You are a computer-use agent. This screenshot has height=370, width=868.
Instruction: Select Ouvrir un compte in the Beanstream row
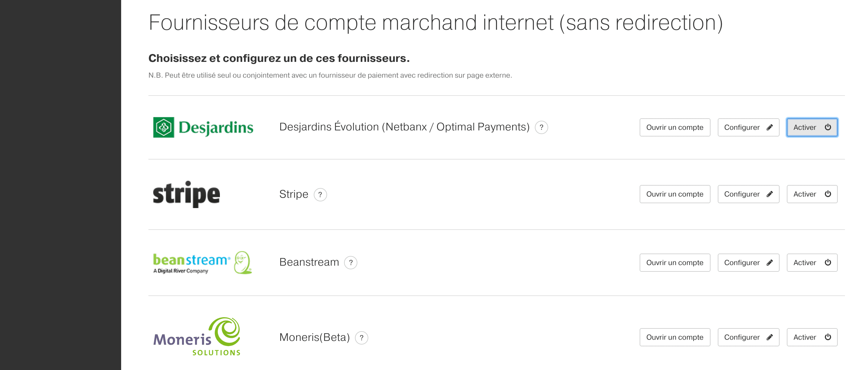point(674,263)
